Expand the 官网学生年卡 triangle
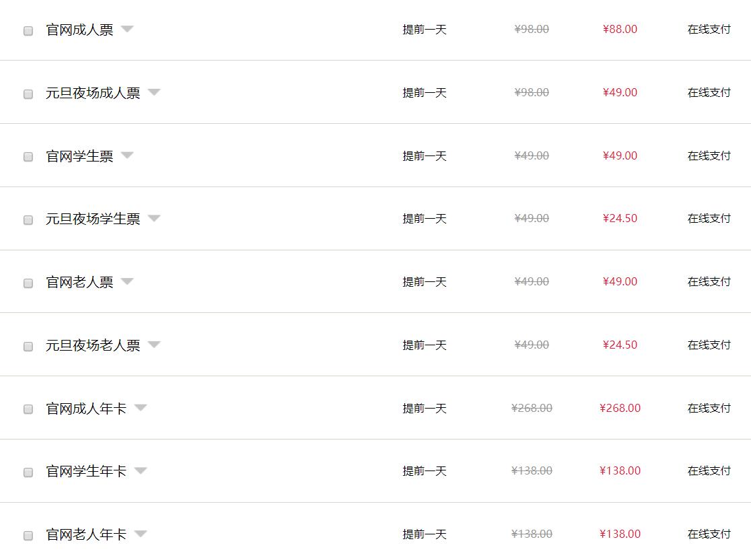751x560 pixels. coord(141,470)
